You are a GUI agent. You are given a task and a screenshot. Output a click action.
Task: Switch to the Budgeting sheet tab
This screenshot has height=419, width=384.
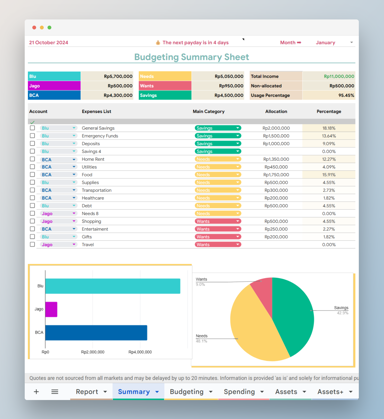click(187, 392)
